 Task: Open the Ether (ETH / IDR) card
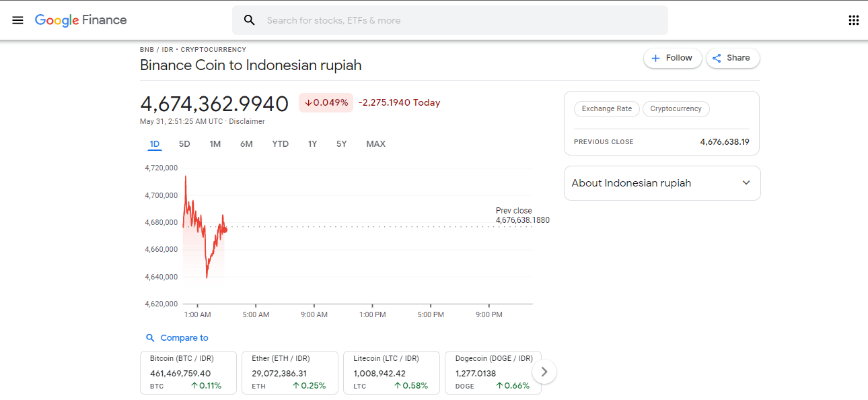[290, 372]
